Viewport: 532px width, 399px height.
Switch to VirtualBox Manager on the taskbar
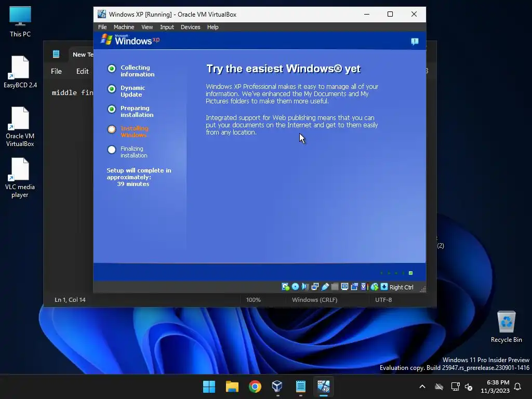pyautogui.click(x=277, y=387)
